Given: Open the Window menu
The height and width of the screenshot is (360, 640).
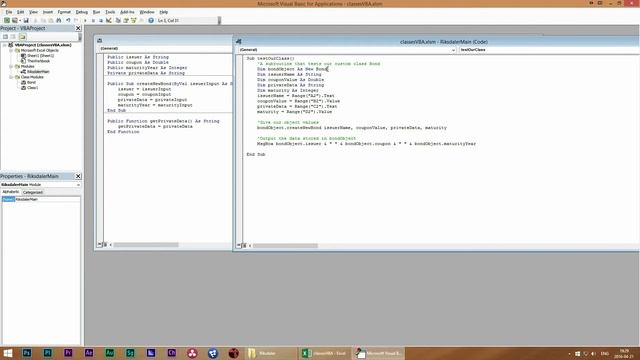Looking at the screenshot, I should click(x=147, y=12).
